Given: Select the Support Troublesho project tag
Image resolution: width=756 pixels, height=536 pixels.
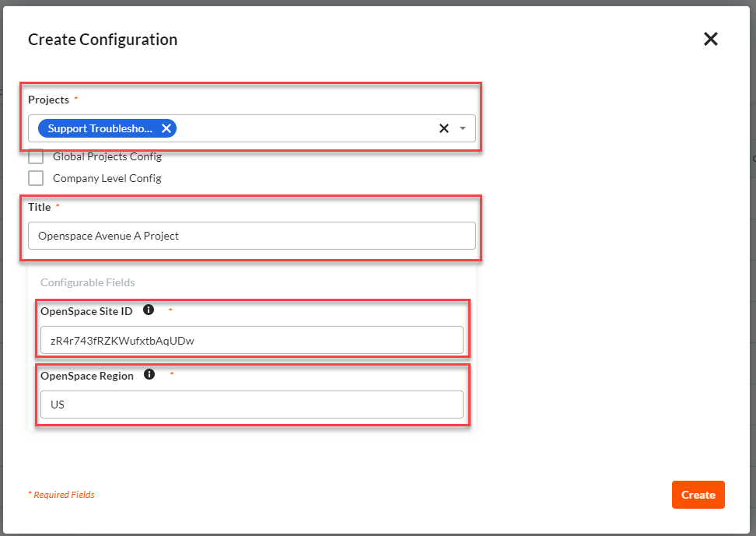Looking at the screenshot, I should click(x=101, y=128).
